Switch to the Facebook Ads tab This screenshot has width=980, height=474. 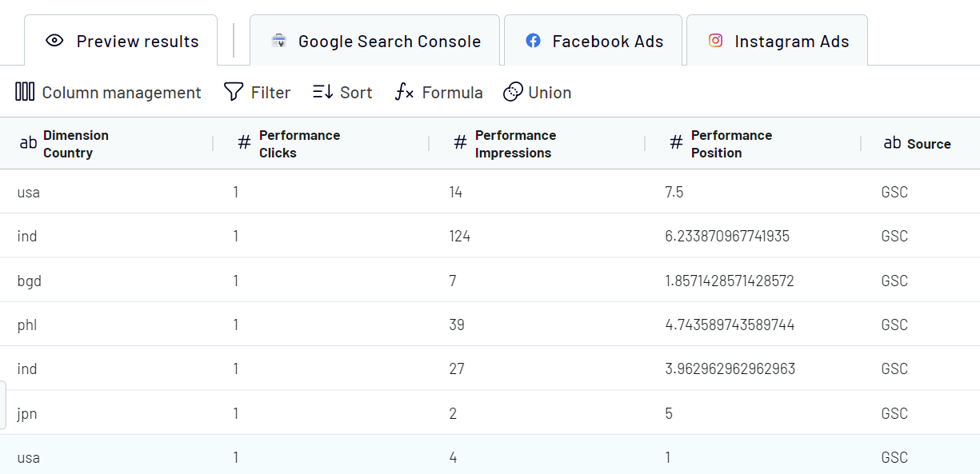[593, 40]
